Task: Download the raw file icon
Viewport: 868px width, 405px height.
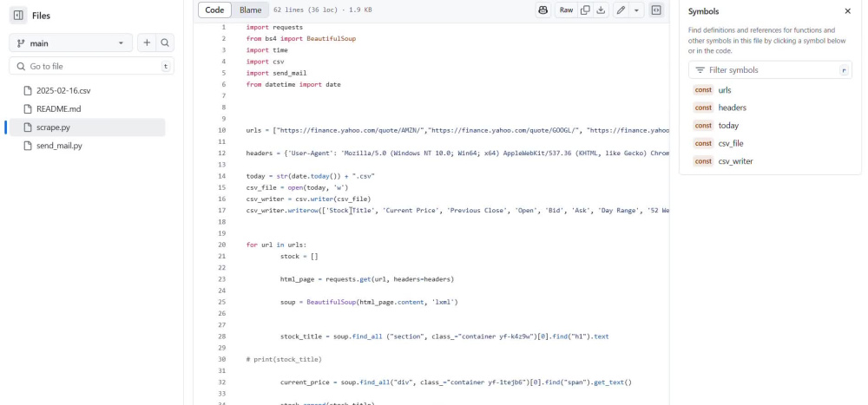Action: tap(601, 10)
